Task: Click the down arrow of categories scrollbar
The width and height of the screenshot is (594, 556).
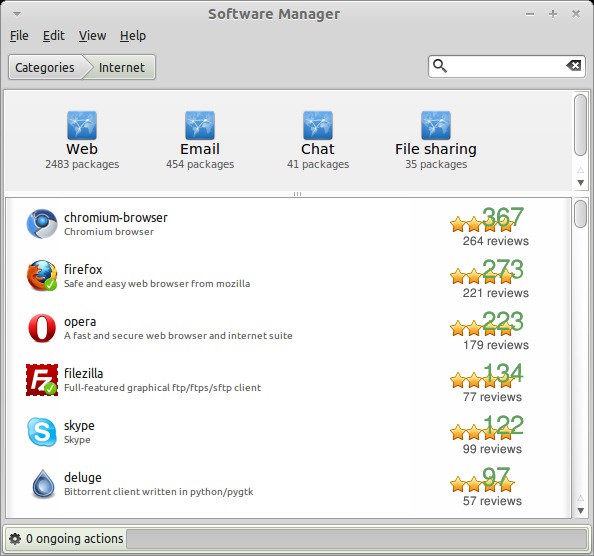Action: tap(580, 183)
